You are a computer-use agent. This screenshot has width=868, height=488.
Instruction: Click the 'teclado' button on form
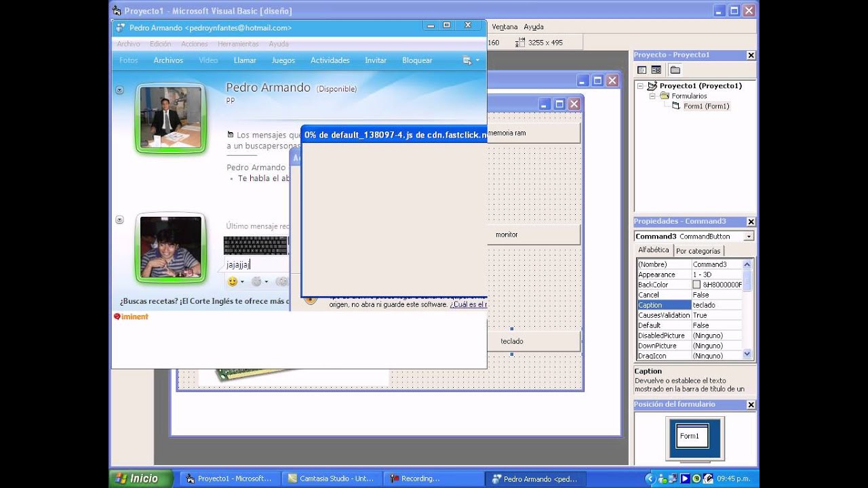(534, 341)
